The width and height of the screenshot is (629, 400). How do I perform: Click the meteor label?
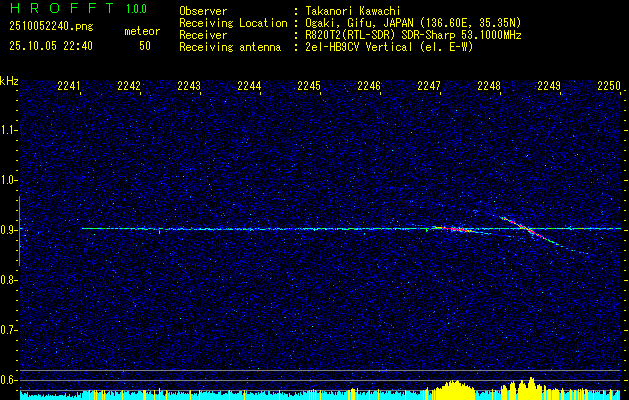142,31
